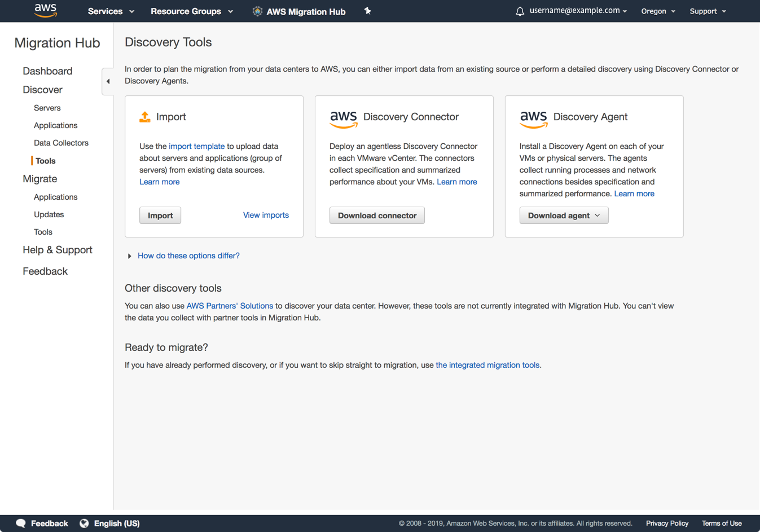The image size is (760, 532).
Task: Open Feedback in sidebar
Action: (x=45, y=271)
